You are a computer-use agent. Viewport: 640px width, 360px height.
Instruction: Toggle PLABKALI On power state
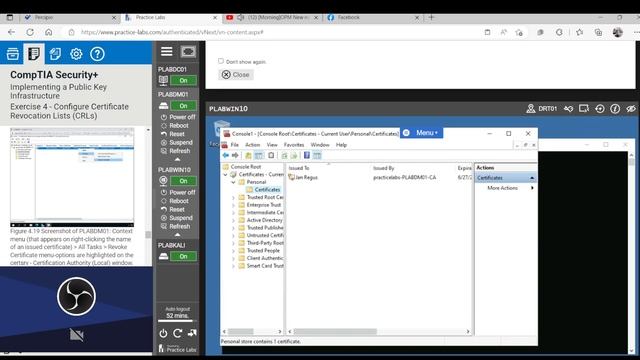(183, 256)
